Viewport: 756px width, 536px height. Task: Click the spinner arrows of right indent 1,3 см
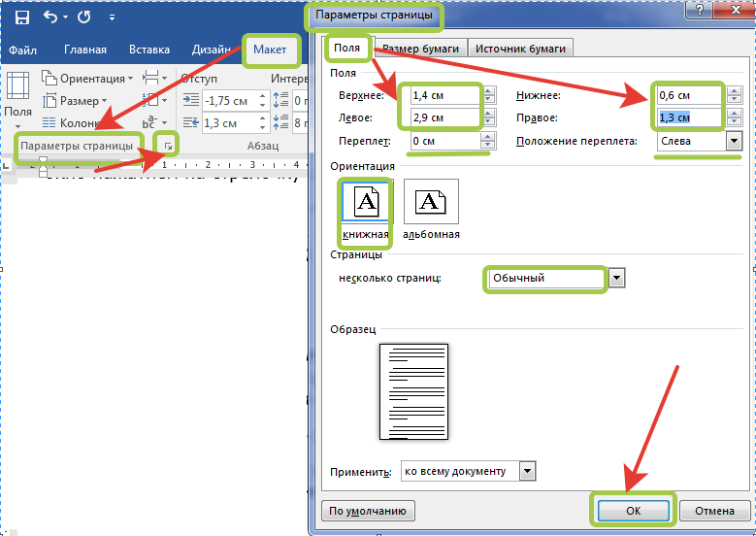tap(263, 123)
